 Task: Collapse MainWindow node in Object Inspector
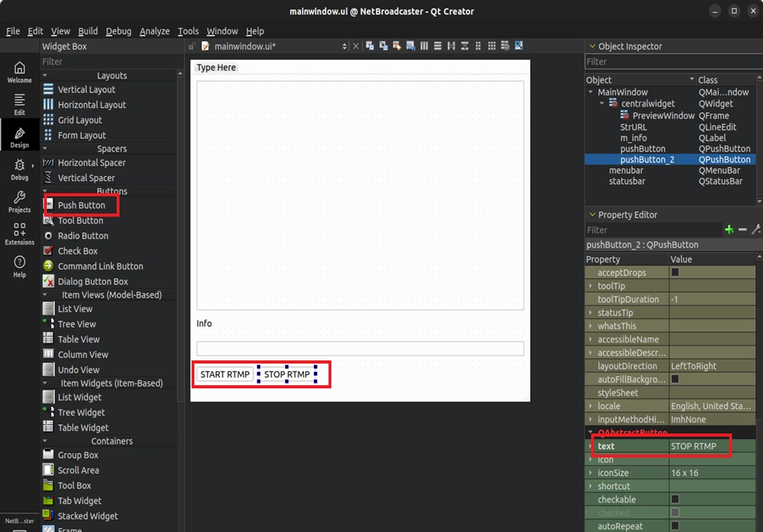[x=591, y=92]
